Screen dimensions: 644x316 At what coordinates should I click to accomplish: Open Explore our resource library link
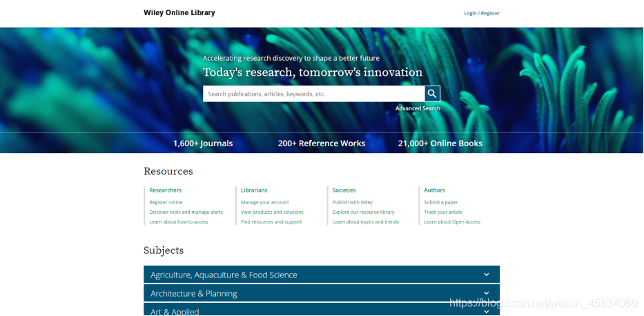point(364,213)
